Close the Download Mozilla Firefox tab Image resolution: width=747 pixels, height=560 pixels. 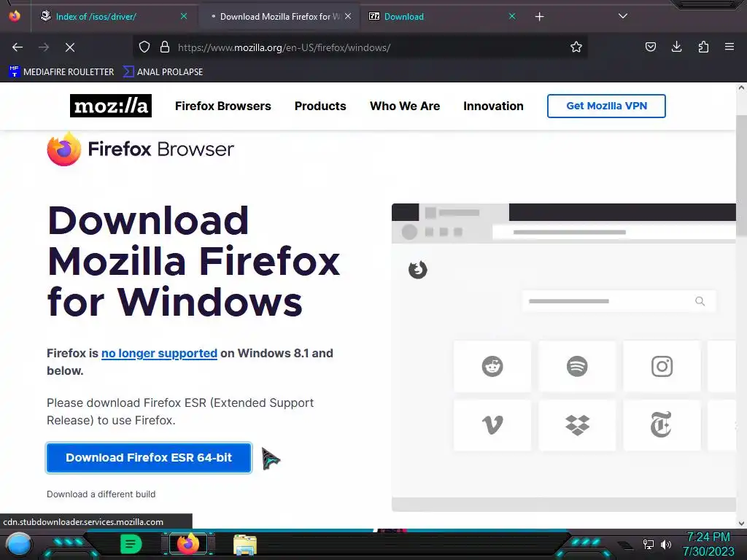point(348,16)
